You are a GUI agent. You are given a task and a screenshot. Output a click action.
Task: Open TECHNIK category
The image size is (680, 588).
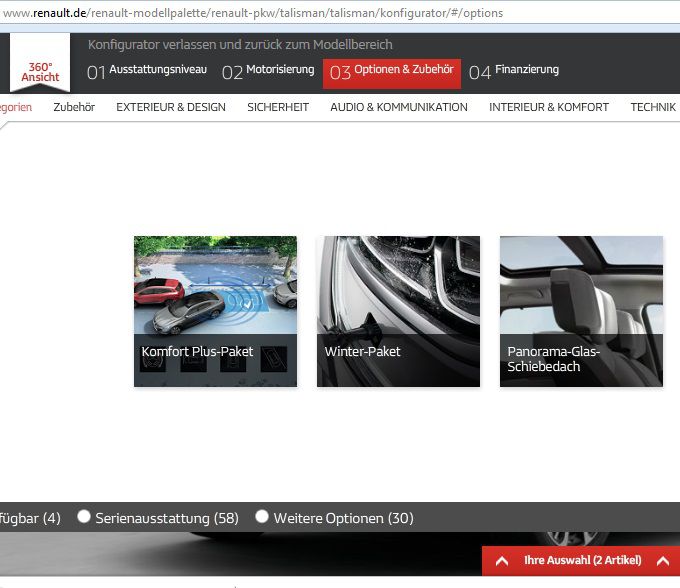[x=653, y=107]
